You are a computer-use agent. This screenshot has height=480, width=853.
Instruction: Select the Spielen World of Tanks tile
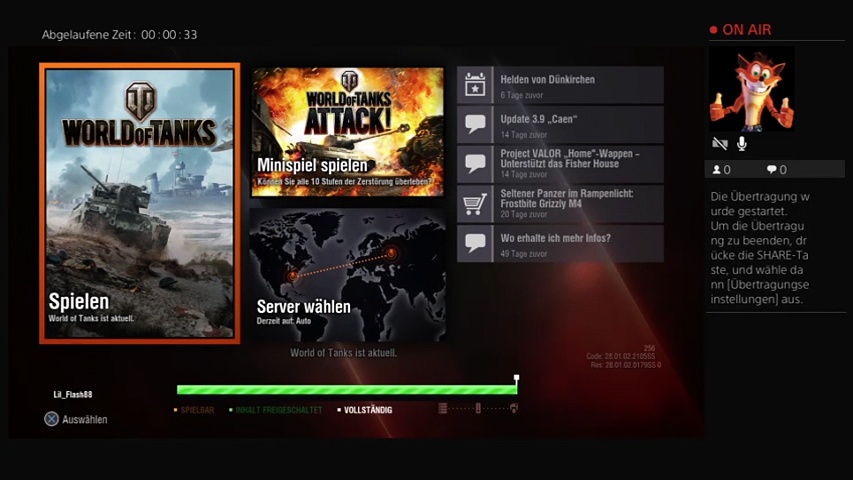tap(139, 204)
